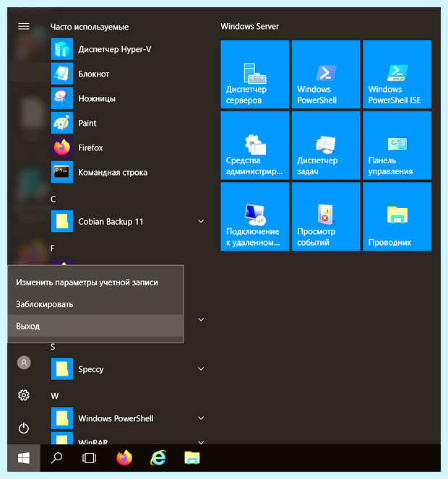448x479 pixels.
Task: Open Internet Explorer from the taskbar
Action: [x=158, y=458]
